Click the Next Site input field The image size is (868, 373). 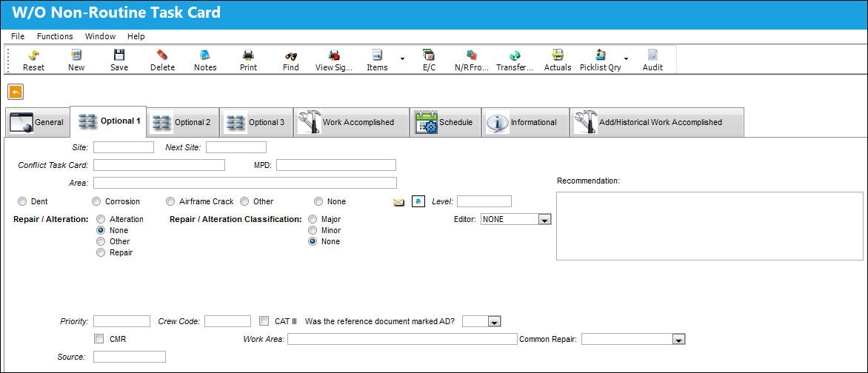[236, 147]
